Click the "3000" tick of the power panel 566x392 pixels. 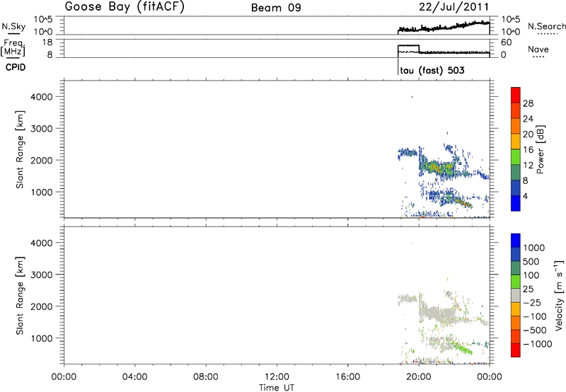click(42, 129)
